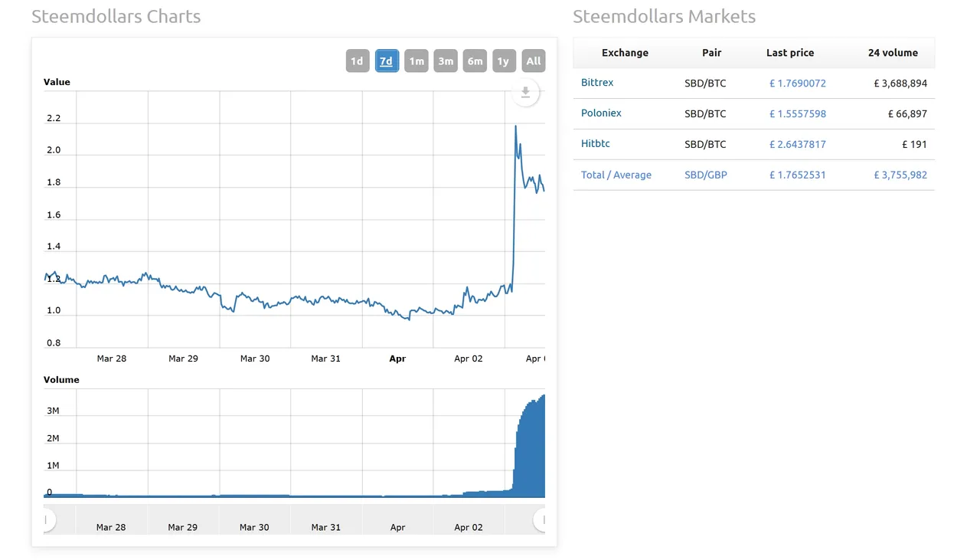Click the Steemdollars Markets heading
980x560 pixels.
click(664, 16)
